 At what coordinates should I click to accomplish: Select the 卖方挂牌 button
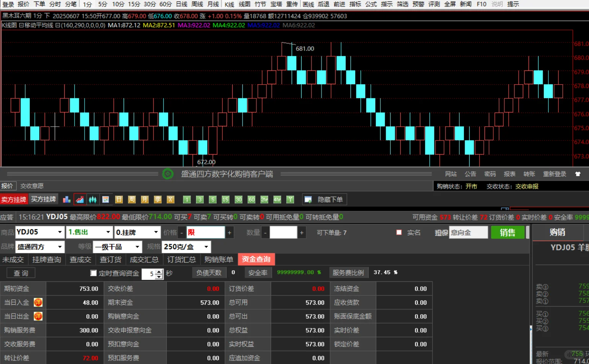(14, 199)
